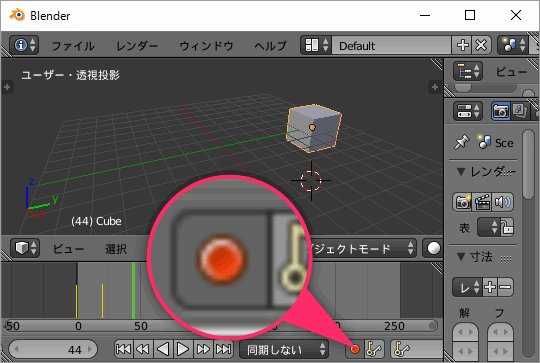Image resolution: width=540 pixels, height=363 pixels.
Task: Jump to first frame of timeline
Action: tap(124, 349)
